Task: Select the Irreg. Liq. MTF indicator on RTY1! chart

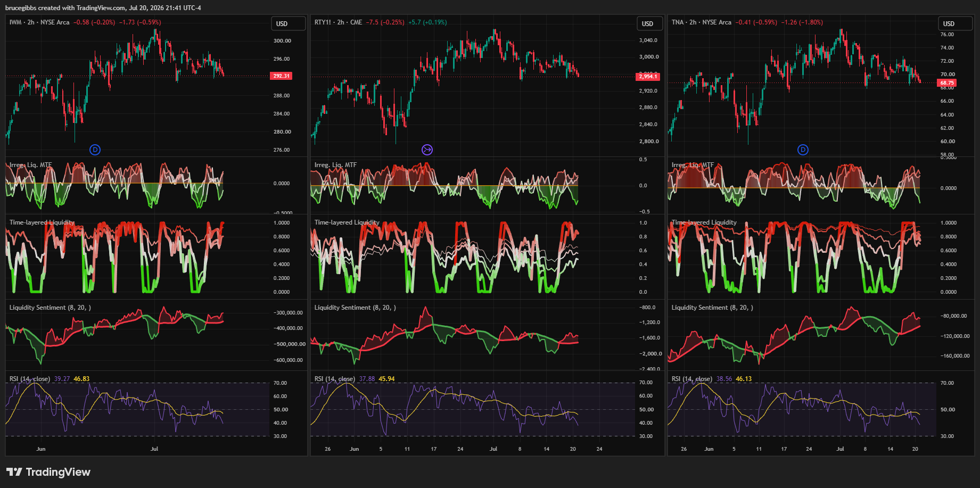Action: pyautogui.click(x=335, y=165)
